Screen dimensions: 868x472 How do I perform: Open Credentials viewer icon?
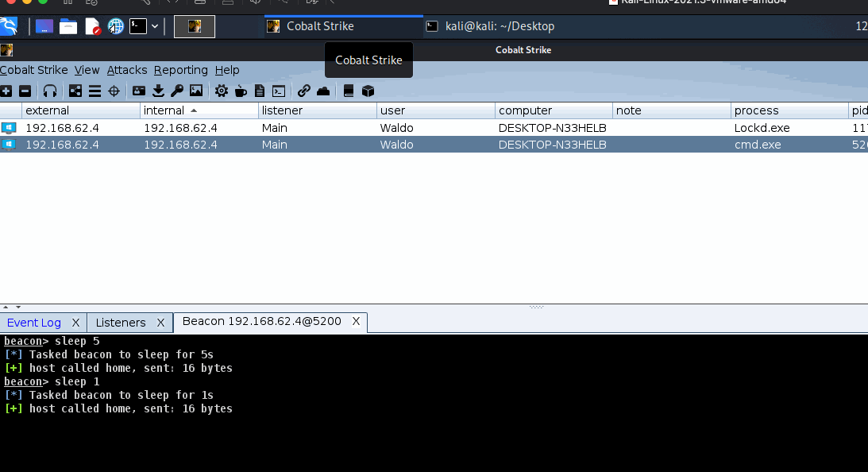click(x=138, y=91)
